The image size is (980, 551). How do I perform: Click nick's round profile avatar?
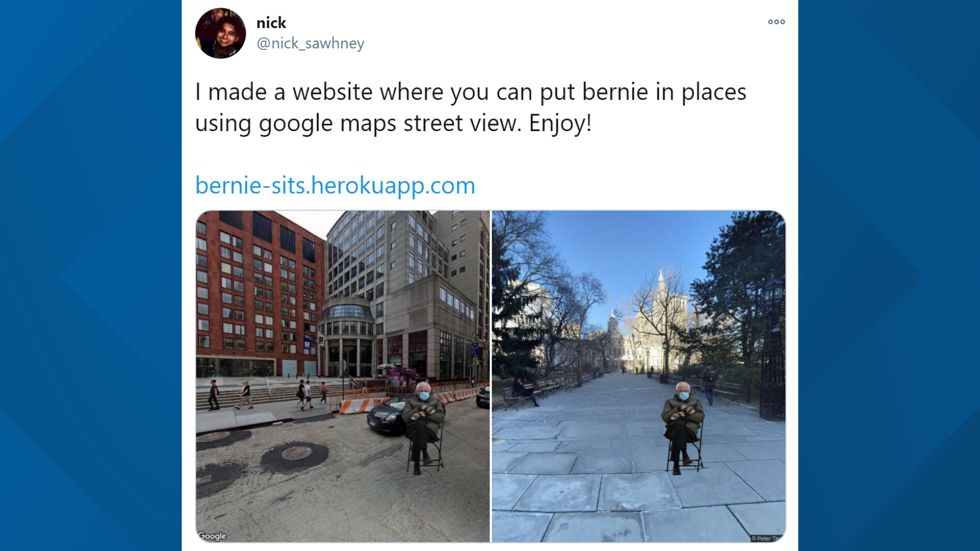click(220, 33)
